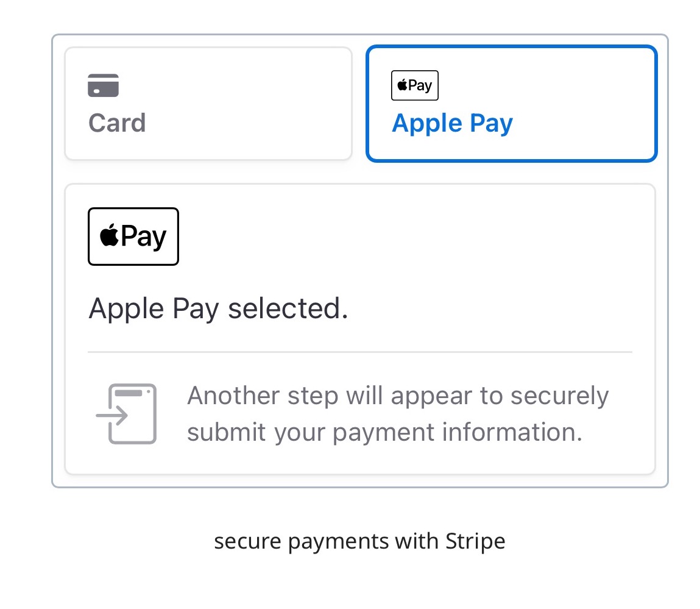Click the word "Pay" in large logo
Viewport: 700px width, 609px height.
144,237
